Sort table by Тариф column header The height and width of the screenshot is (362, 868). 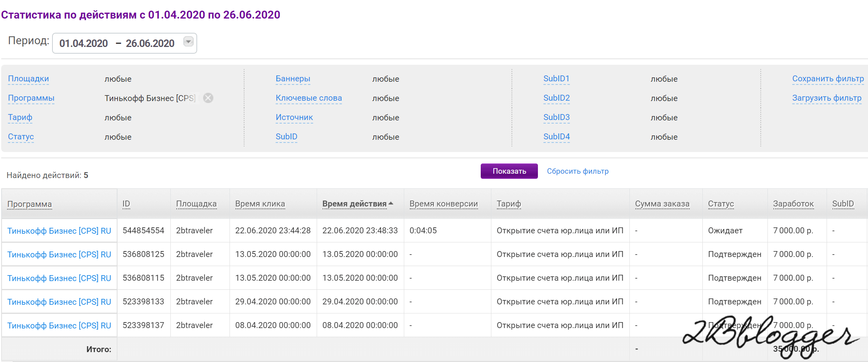click(x=509, y=204)
